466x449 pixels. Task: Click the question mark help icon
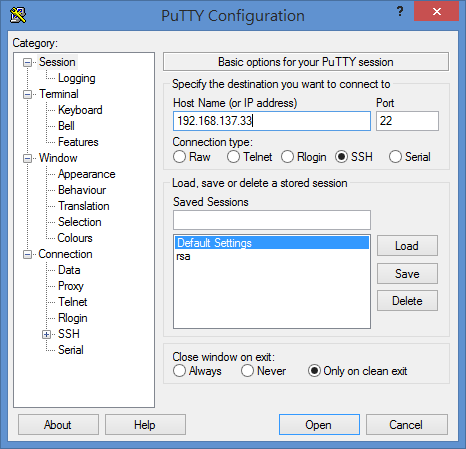click(x=400, y=12)
